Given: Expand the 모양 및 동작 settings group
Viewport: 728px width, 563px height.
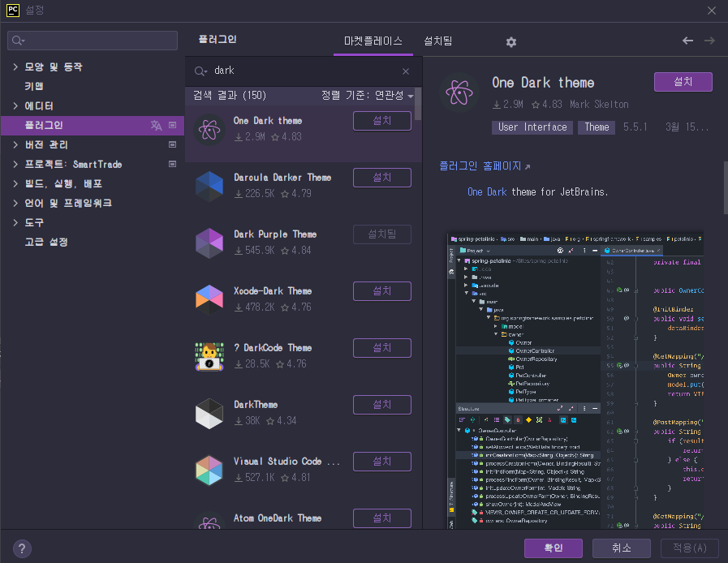Looking at the screenshot, I should [x=15, y=67].
